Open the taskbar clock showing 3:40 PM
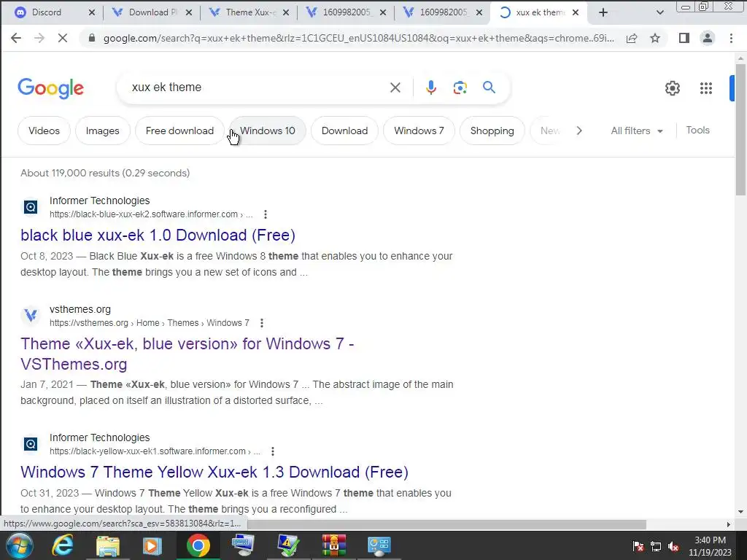The width and height of the screenshot is (747, 560). [710, 546]
